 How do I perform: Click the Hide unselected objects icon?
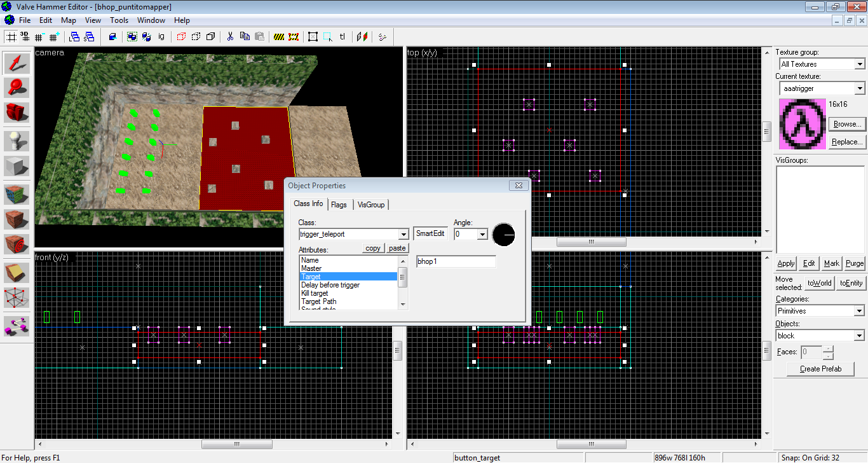point(196,37)
